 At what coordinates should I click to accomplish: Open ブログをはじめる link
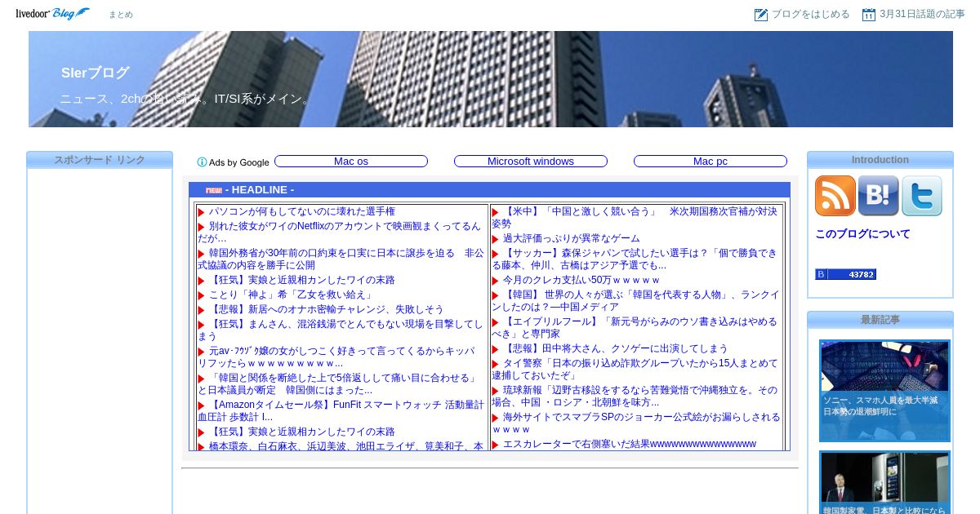pyautogui.click(x=810, y=15)
